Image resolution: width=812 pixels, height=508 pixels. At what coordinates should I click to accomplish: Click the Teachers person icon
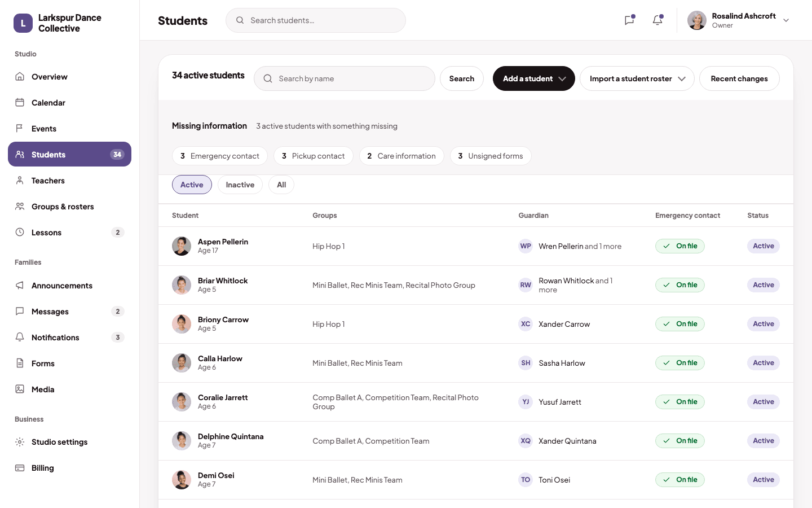point(20,181)
